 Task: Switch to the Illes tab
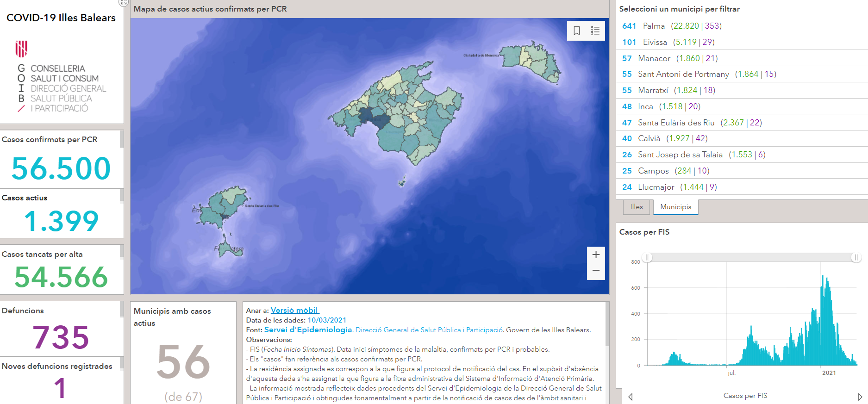click(637, 207)
